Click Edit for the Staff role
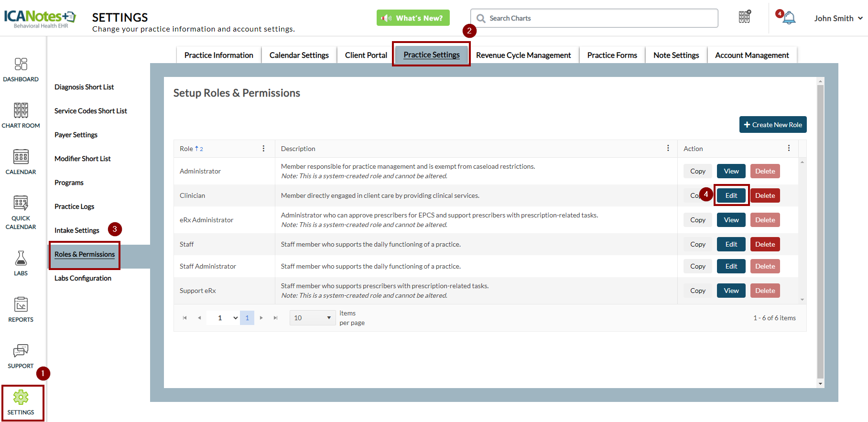868x422 pixels. tap(731, 244)
